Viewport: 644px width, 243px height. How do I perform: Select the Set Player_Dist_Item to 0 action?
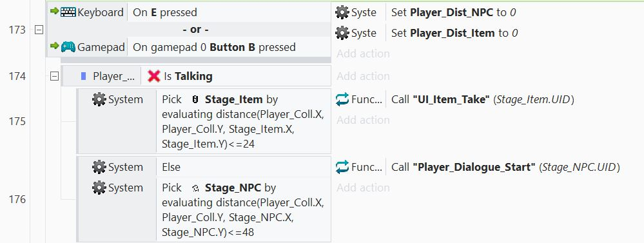[454, 33]
